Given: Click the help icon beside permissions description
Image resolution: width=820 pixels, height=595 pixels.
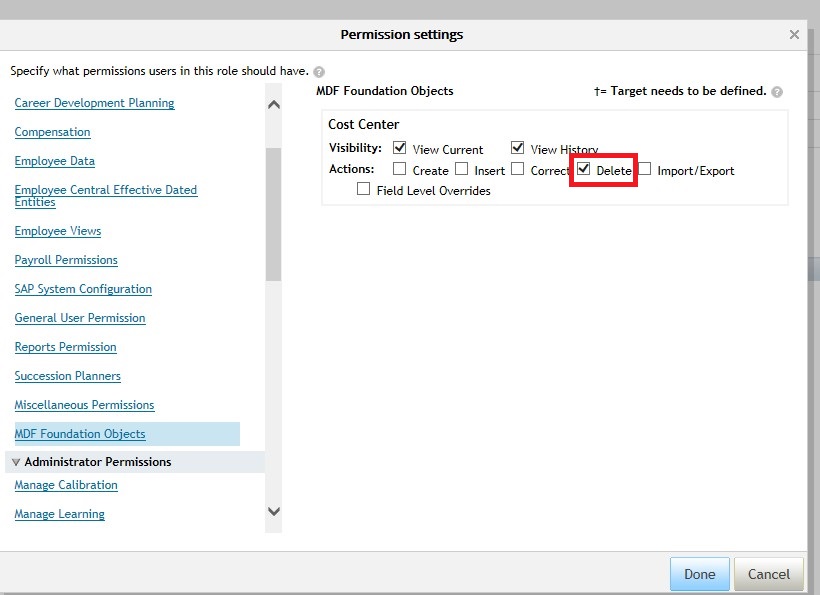Looking at the screenshot, I should tap(319, 72).
